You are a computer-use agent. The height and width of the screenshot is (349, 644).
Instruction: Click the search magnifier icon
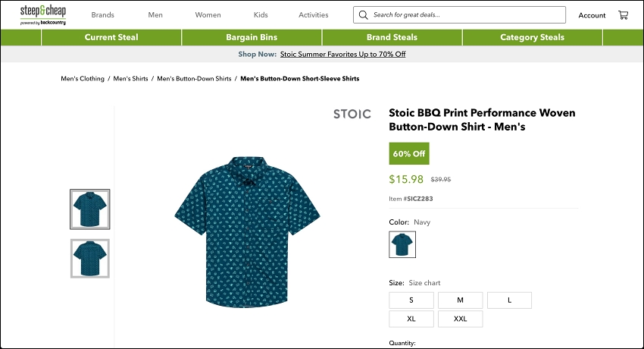363,15
